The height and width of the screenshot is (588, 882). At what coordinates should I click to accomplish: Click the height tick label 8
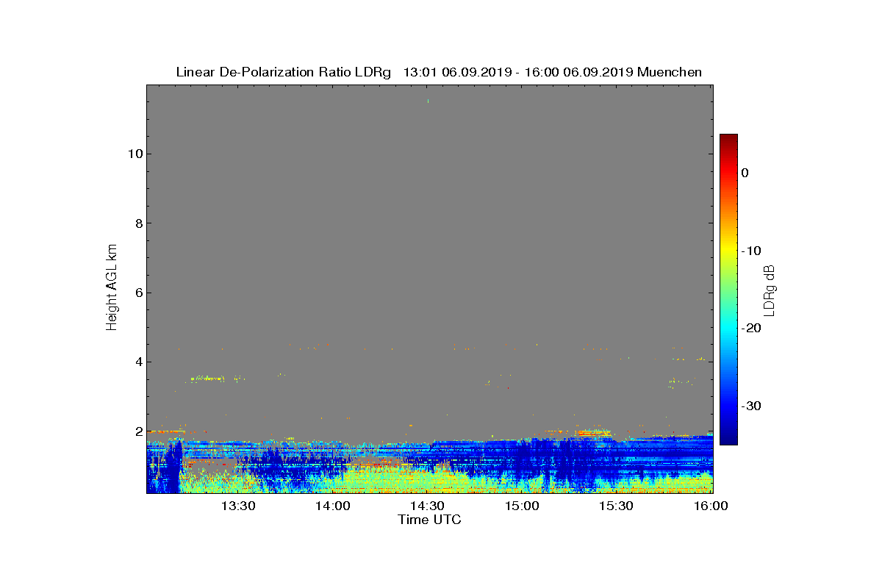[x=137, y=223]
